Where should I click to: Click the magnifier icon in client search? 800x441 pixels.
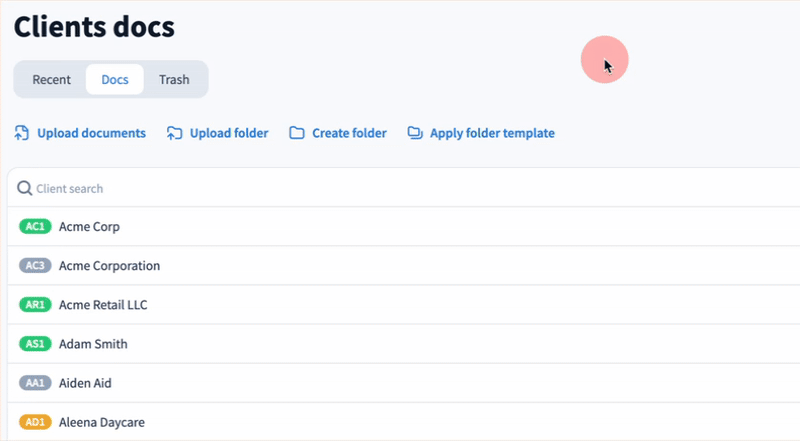[24, 188]
